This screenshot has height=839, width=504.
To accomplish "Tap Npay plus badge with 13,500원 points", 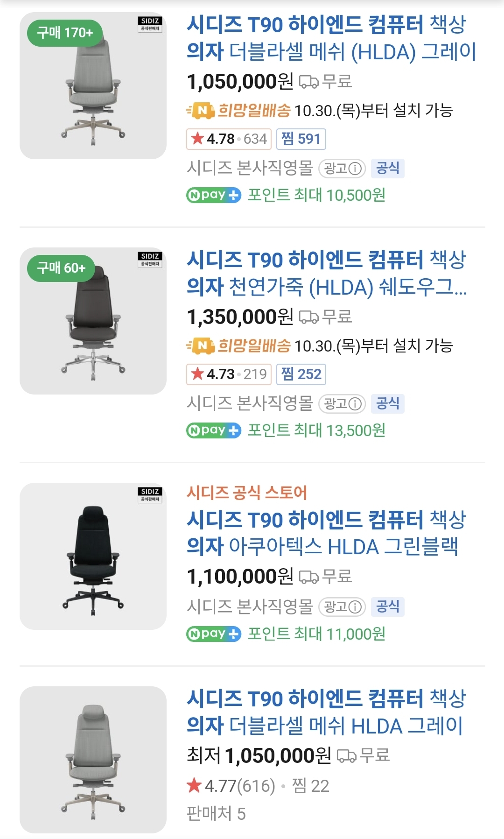I will (x=214, y=430).
